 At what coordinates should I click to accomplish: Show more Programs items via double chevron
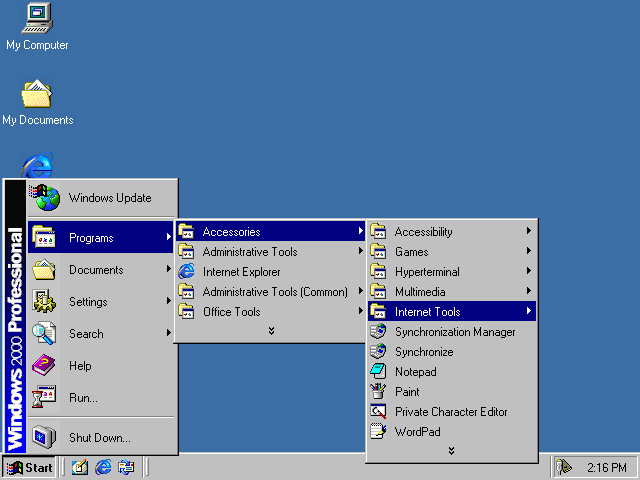[x=270, y=331]
